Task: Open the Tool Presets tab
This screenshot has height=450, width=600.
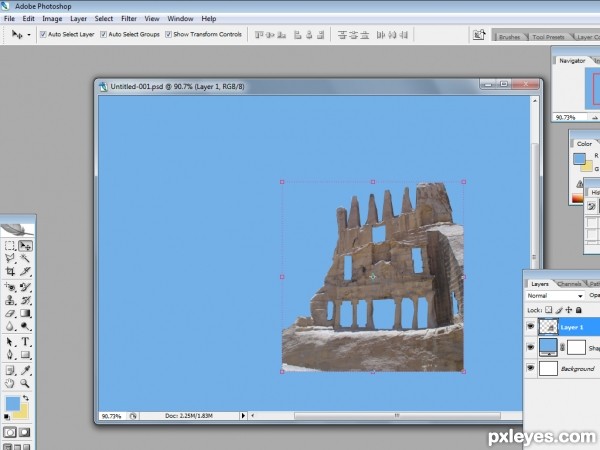Action: tap(548, 37)
